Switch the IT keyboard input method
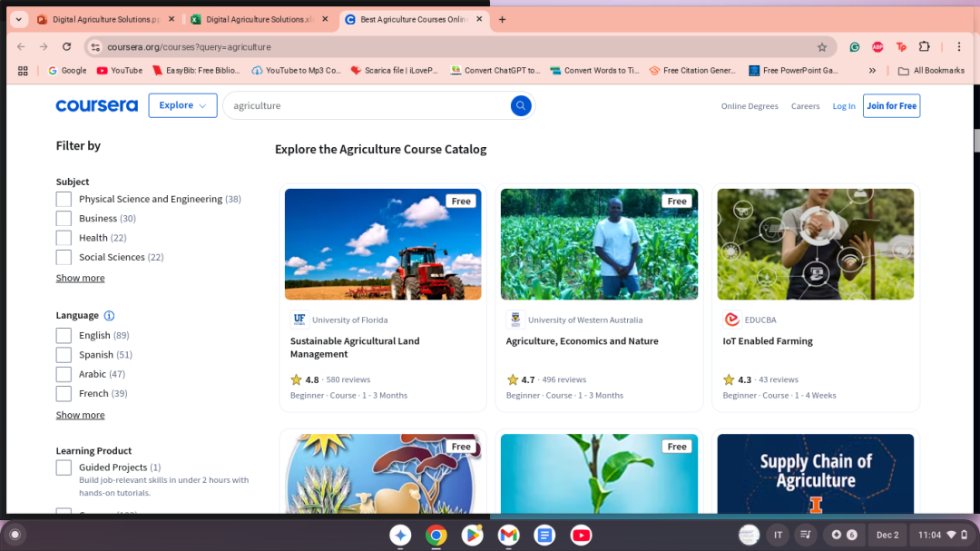 pyautogui.click(x=779, y=535)
